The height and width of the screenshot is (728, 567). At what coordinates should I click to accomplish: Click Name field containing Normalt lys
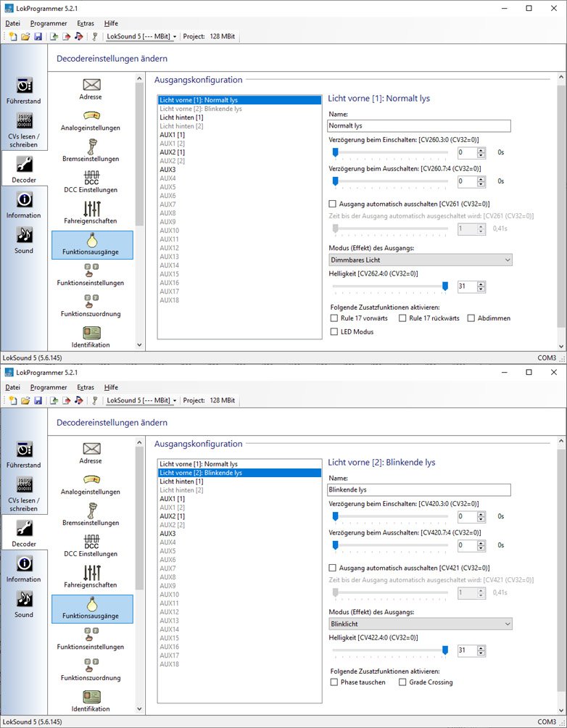pos(419,126)
